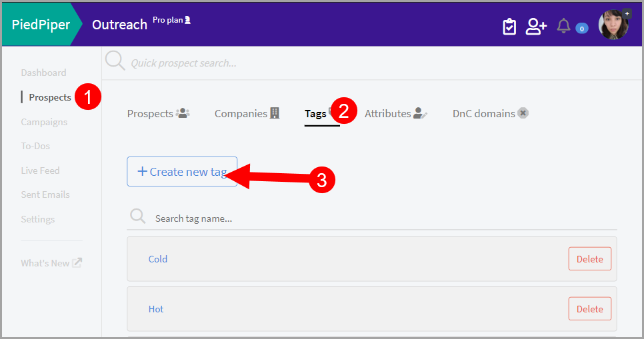Delete the Cold tag
This screenshot has height=339, width=644.
tap(590, 258)
